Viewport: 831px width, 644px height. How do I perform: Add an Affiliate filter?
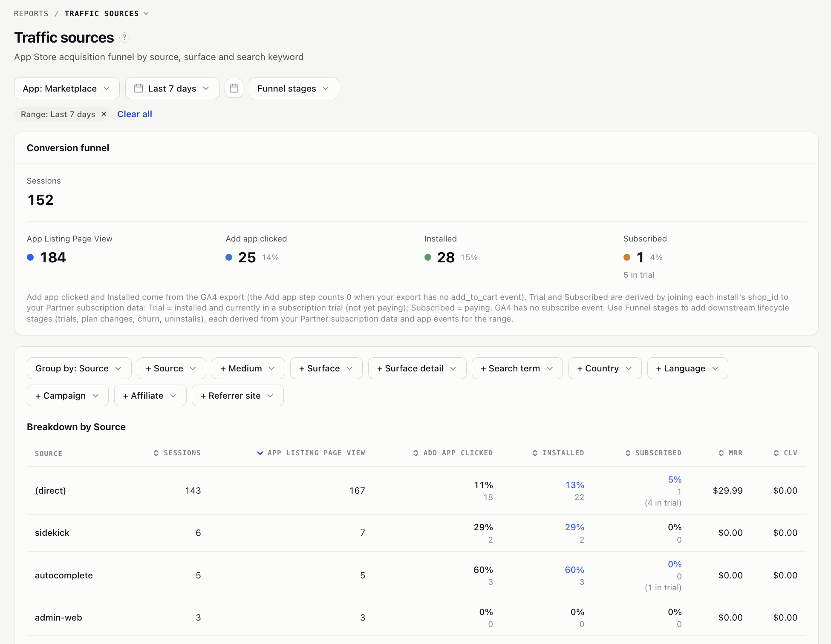tap(150, 395)
